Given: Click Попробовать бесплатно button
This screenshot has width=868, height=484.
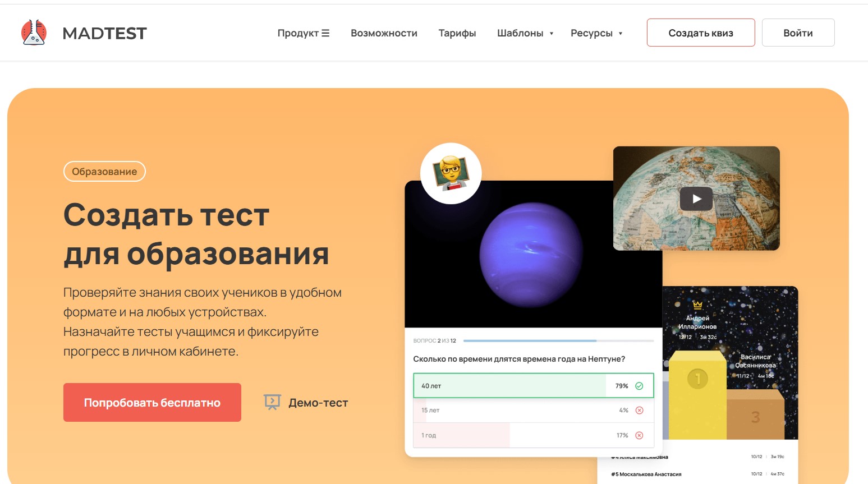Looking at the screenshot, I should pos(152,402).
